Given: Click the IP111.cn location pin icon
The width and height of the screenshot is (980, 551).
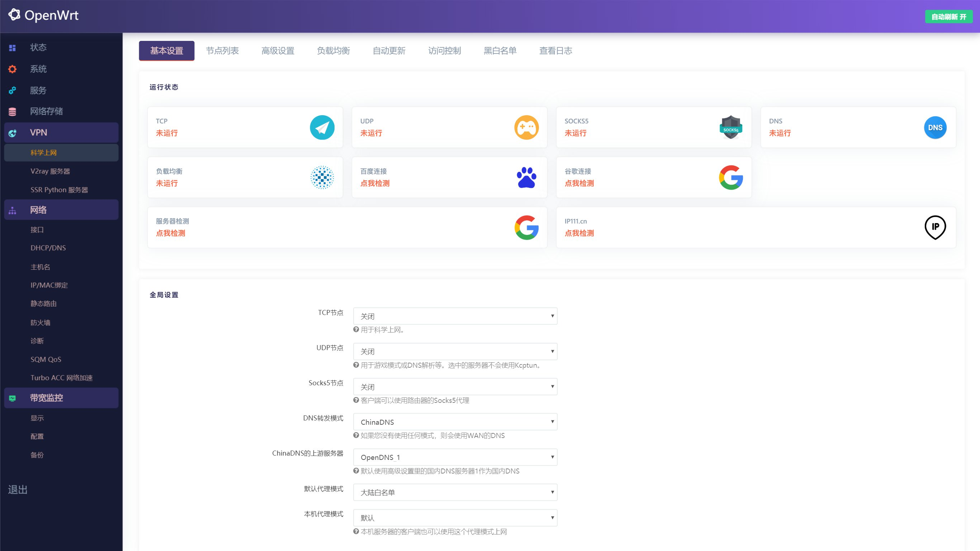Looking at the screenshot, I should click(935, 227).
